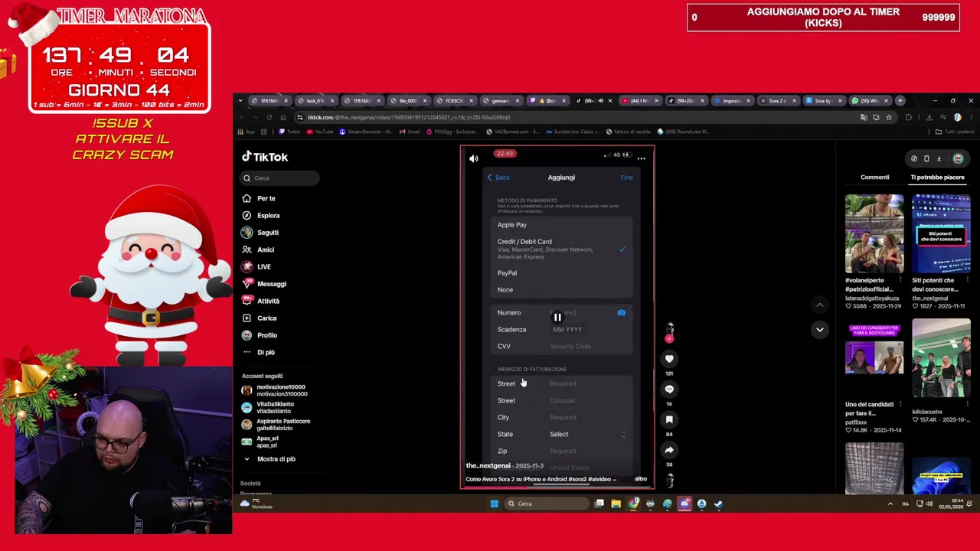Switch to the Commenti tab
This screenshot has height=551, width=980.
click(x=874, y=178)
